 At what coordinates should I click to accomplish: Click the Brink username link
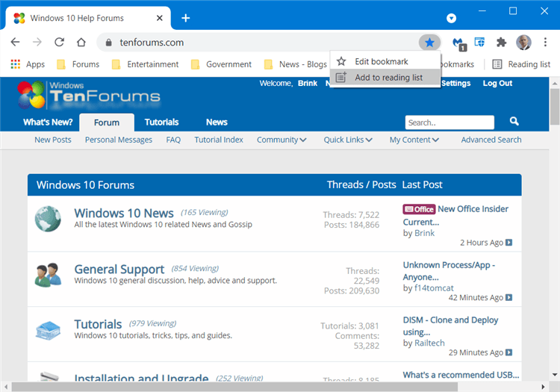tap(308, 83)
